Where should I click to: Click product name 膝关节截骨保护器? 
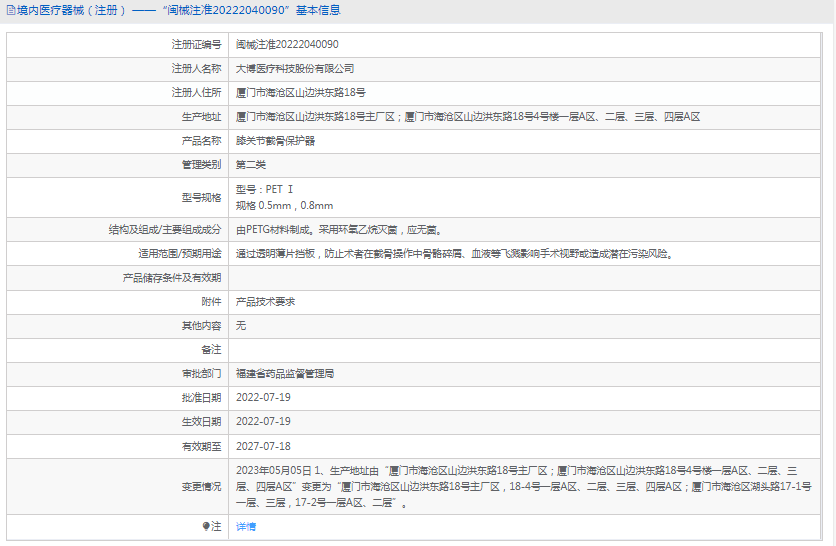pos(275,141)
